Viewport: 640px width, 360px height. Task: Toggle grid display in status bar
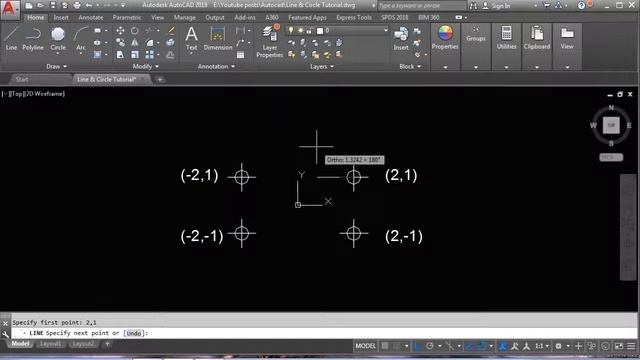(384, 346)
